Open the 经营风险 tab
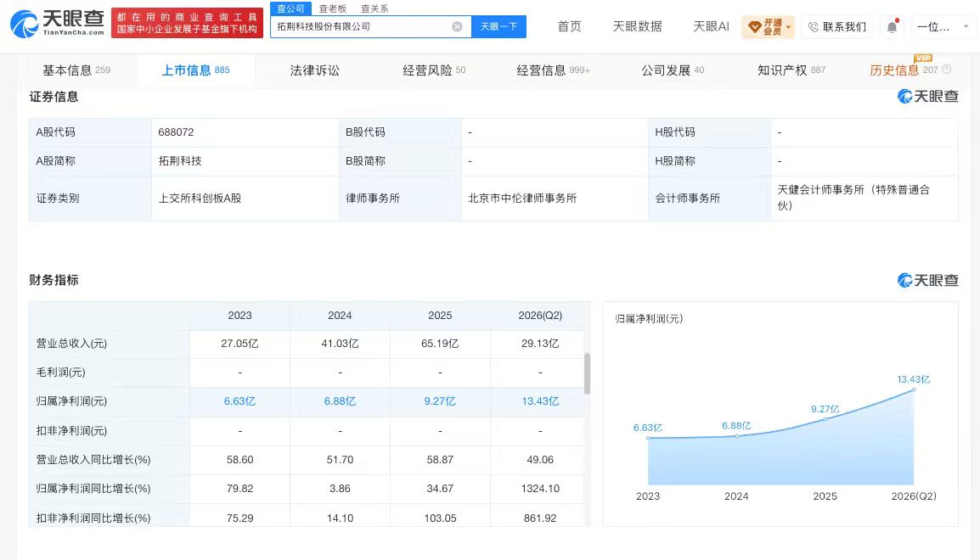Screen dimensions: 980x560 click(434, 70)
